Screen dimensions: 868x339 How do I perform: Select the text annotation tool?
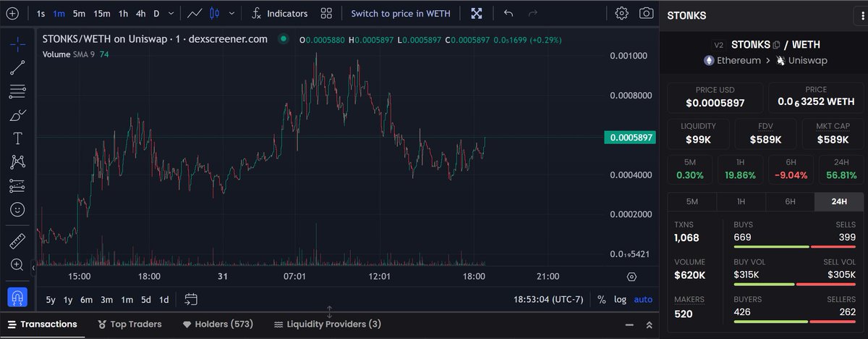[18, 138]
